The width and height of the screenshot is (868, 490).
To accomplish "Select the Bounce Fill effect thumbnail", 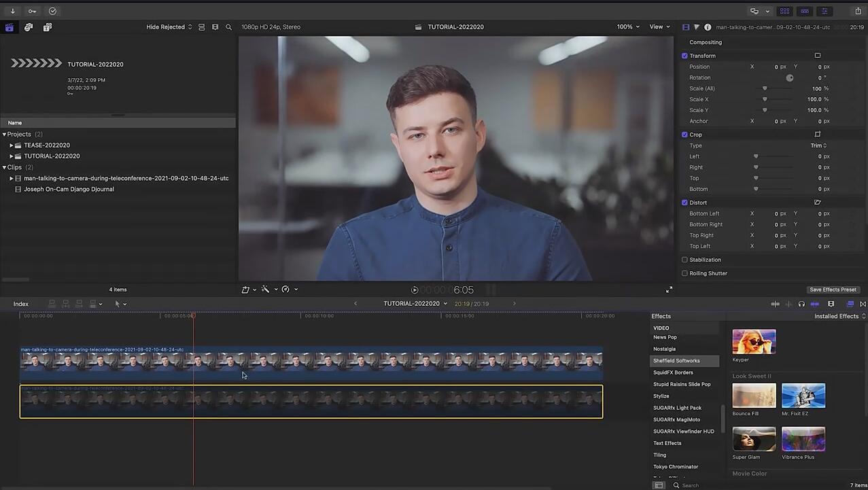I will [x=754, y=396].
